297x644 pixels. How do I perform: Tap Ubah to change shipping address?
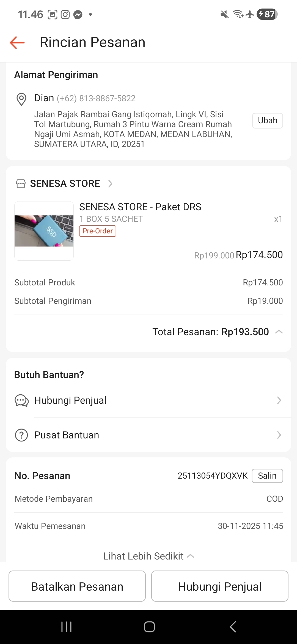tap(267, 121)
